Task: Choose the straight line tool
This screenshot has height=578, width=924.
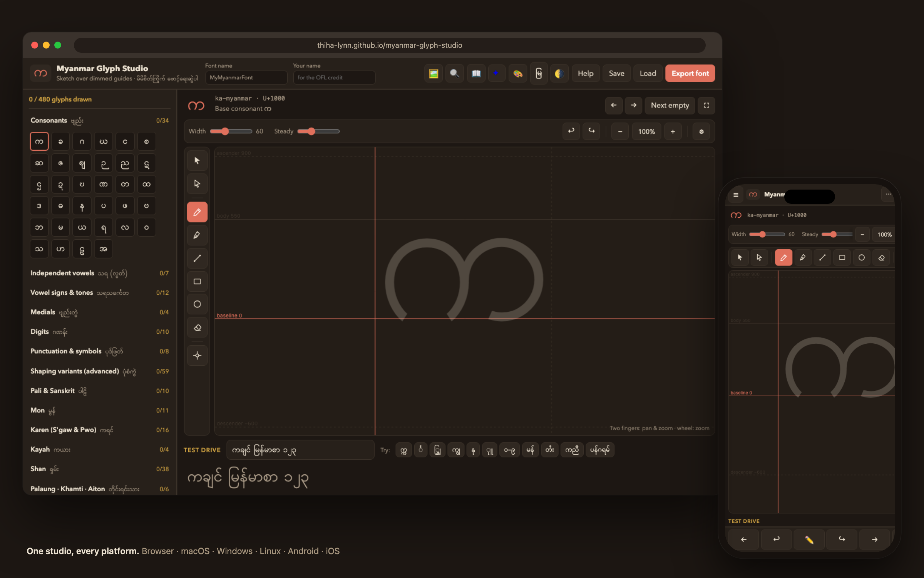Action: (197, 258)
